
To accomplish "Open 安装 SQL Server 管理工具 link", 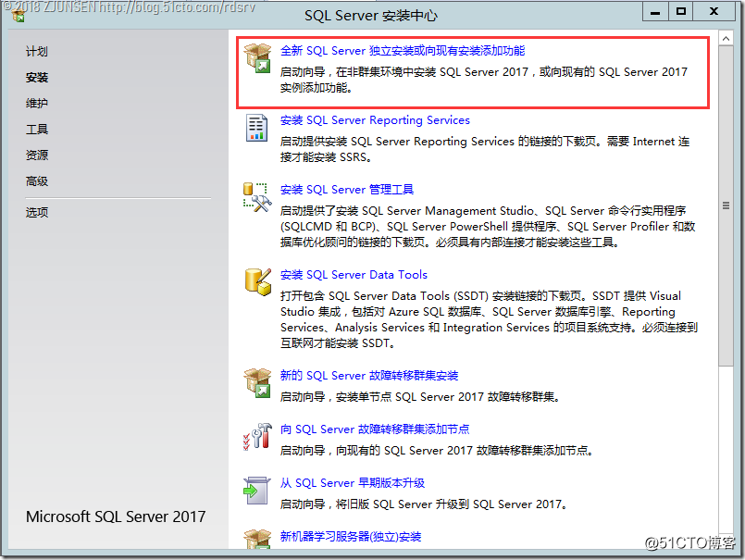I will (x=347, y=190).
